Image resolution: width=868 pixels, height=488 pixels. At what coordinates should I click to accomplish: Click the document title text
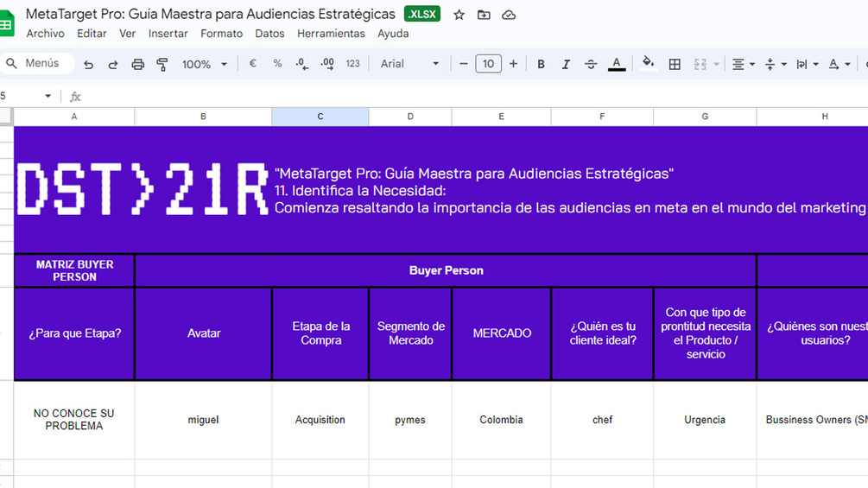(211, 14)
